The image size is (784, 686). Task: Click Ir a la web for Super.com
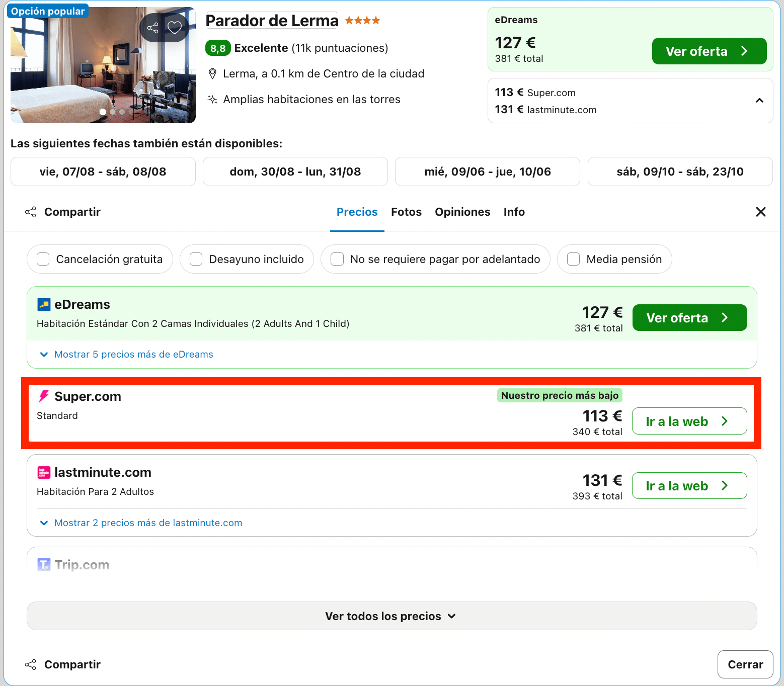689,421
